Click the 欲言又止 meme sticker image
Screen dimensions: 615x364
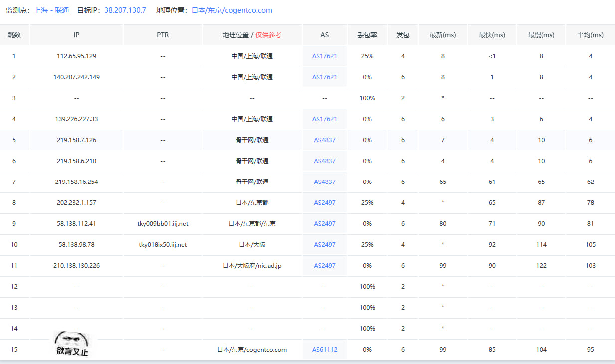pyautogui.click(x=72, y=344)
